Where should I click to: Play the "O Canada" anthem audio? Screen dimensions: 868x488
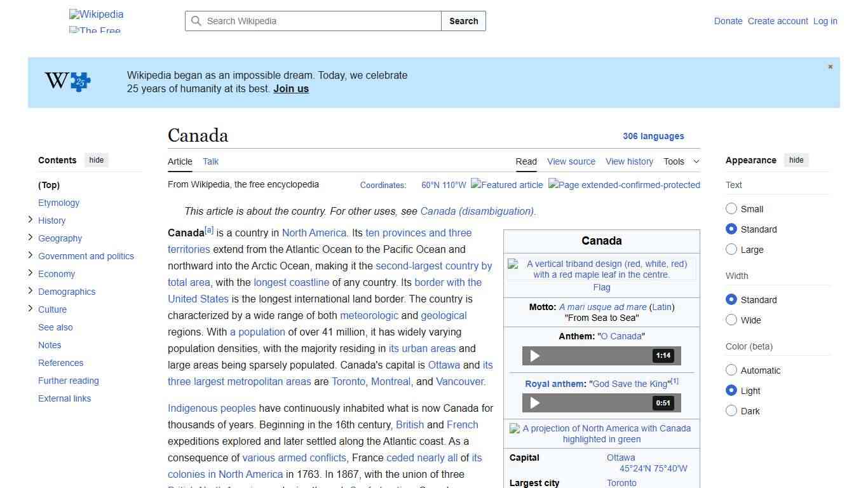534,356
